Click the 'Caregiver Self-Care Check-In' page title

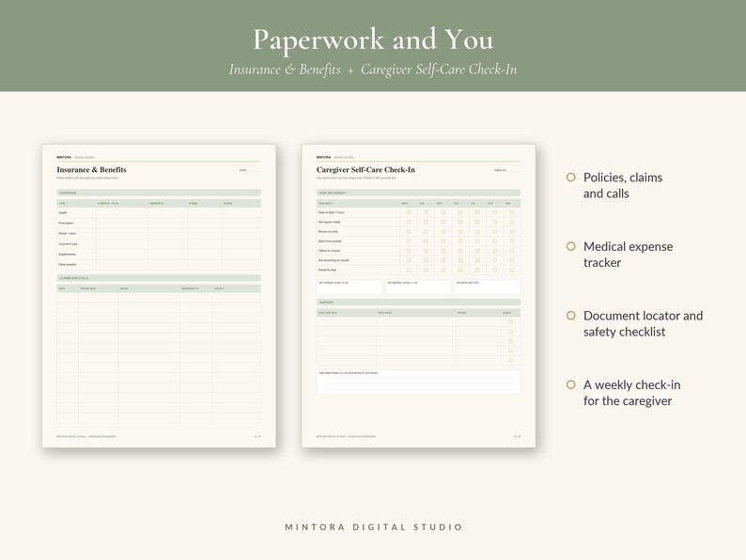coord(365,170)
